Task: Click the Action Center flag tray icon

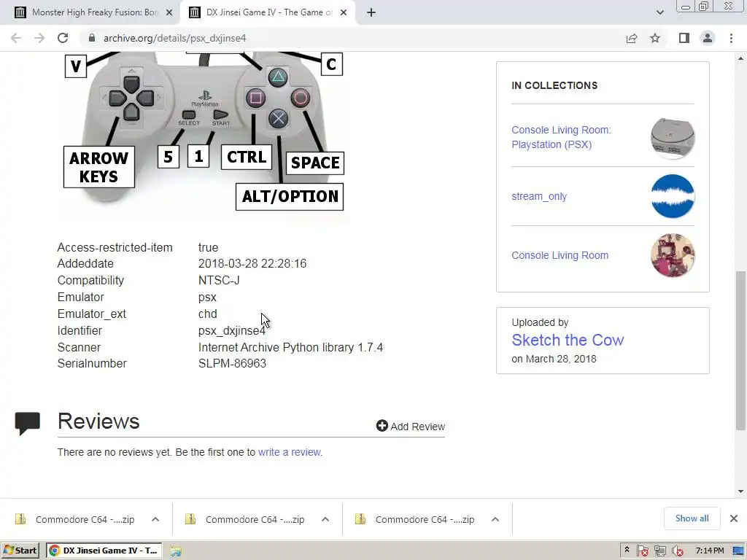Action: coord(642,551)
